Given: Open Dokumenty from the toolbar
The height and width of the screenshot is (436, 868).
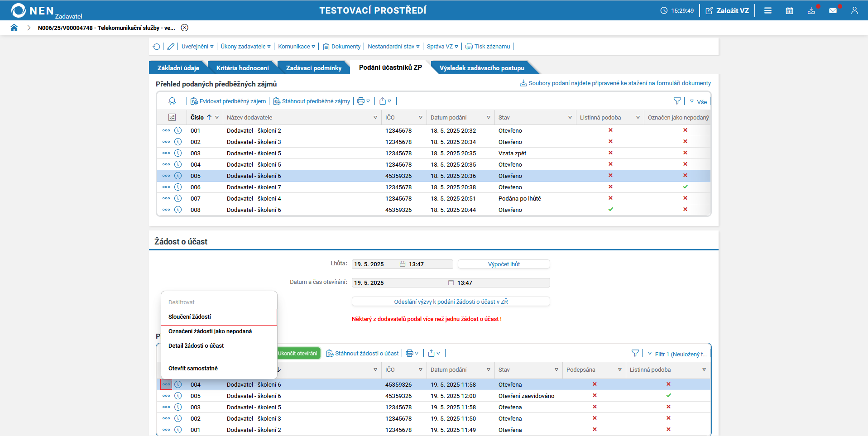Looking at the screenshot, I should (x=342, y=47).
